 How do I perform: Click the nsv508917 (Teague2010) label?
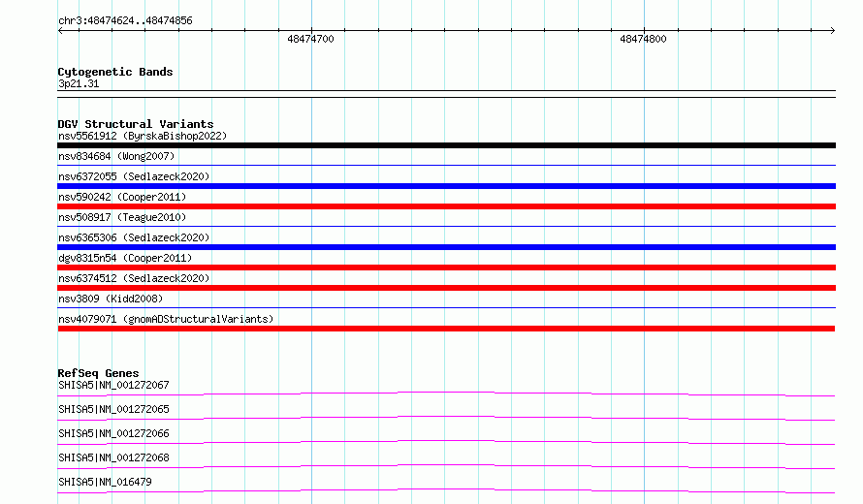[122, 217]
